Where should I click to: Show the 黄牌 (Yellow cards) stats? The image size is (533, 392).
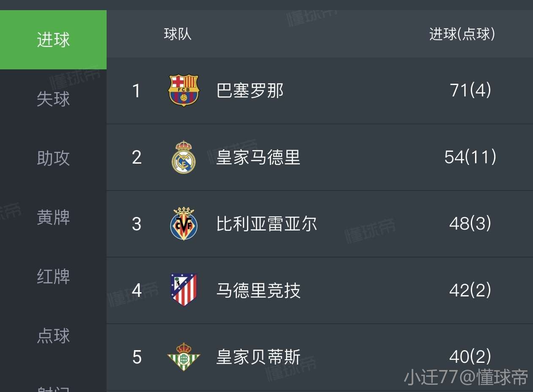tap(53, 217)
